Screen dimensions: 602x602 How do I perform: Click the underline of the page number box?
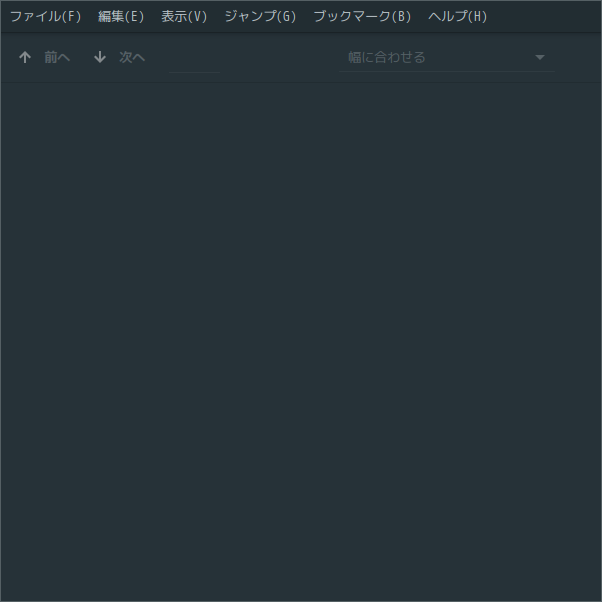click(194, 72)
